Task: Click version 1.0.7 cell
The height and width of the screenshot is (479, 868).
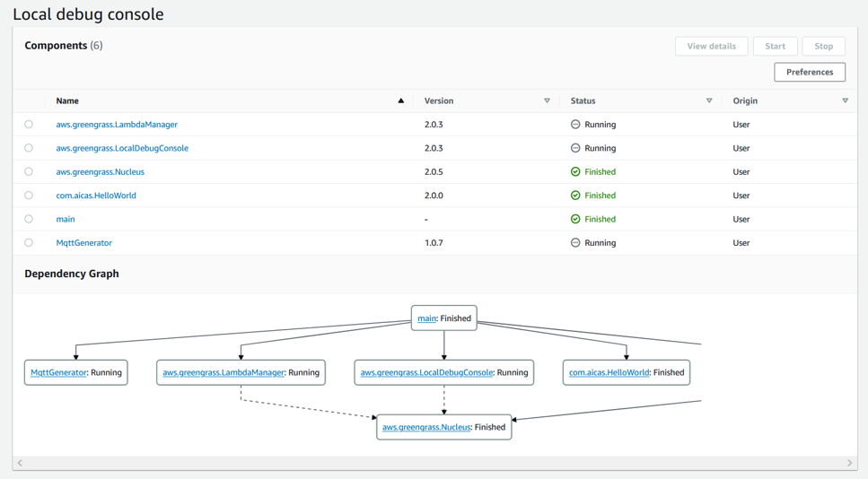Action: (434, 243)
